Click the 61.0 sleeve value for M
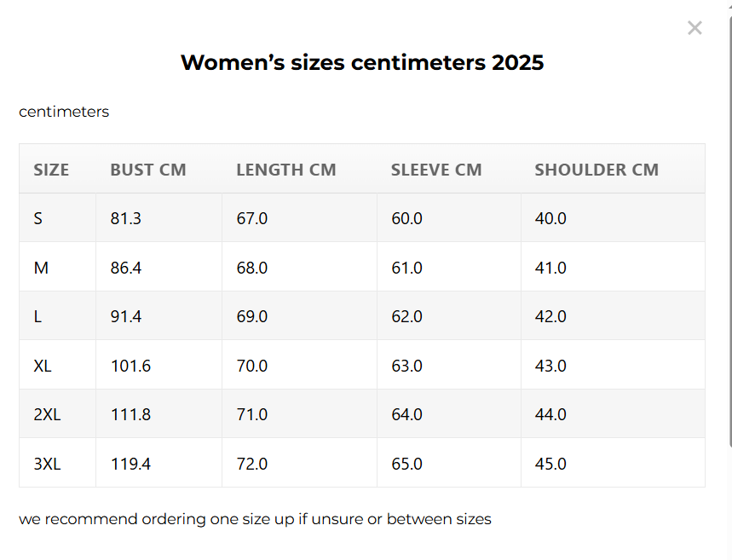This screenshot has width=732, height=560. pos(406,268)
